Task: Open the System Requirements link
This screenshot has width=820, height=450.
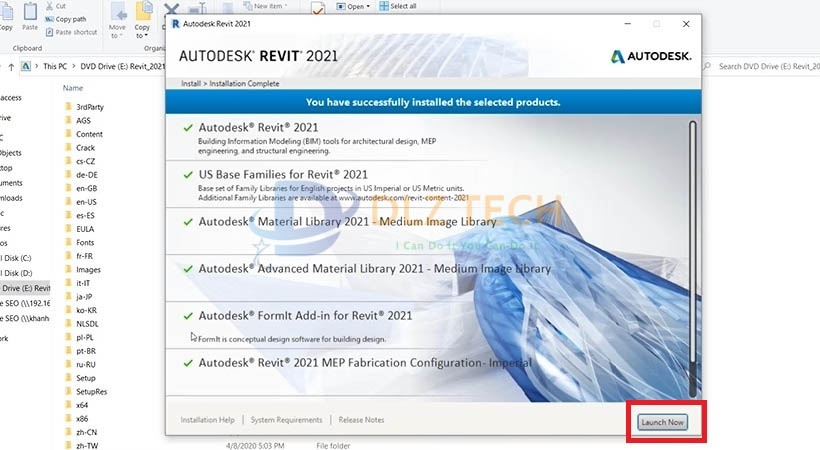Action: (x=287, y=420)
